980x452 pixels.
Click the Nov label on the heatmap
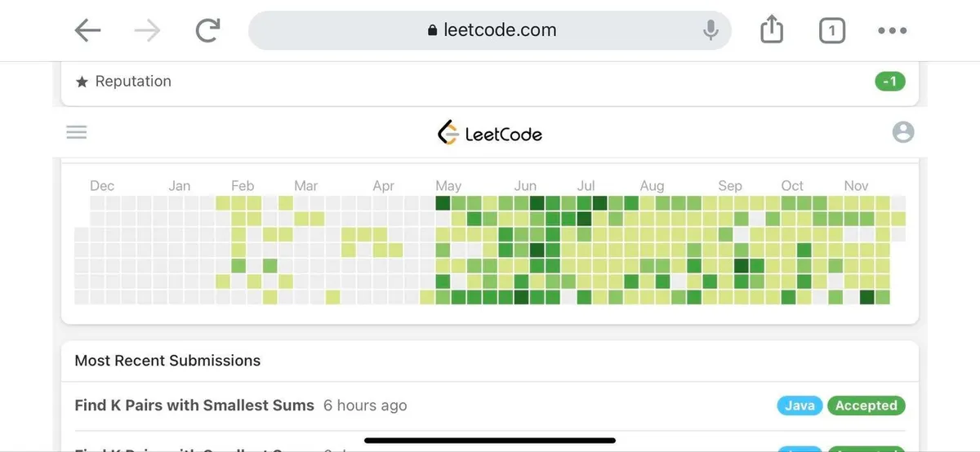[856, 186]
